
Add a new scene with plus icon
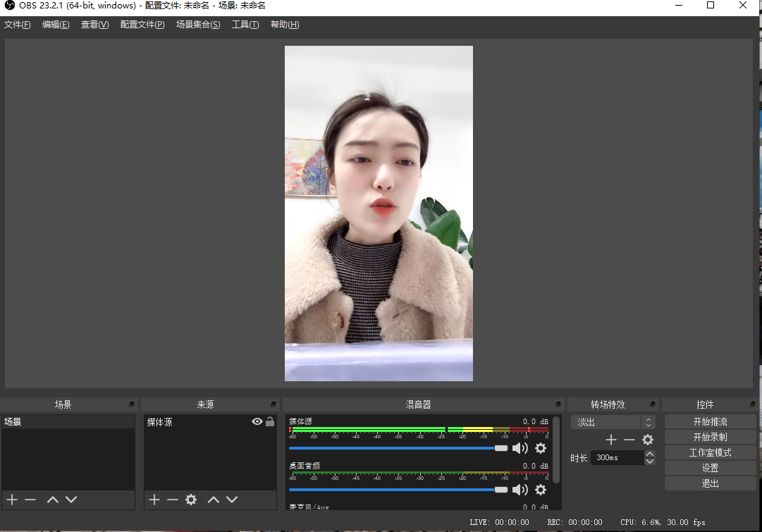(12, 500)
